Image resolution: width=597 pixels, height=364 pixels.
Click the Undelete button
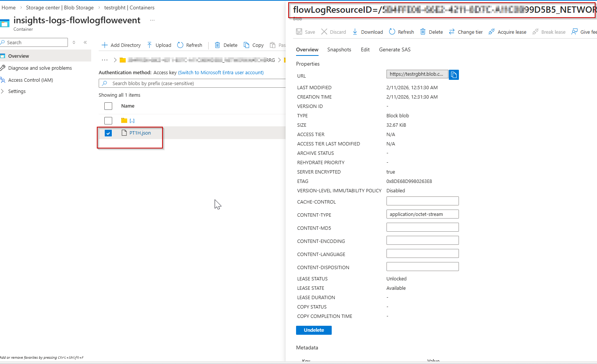tap(314, 330)
